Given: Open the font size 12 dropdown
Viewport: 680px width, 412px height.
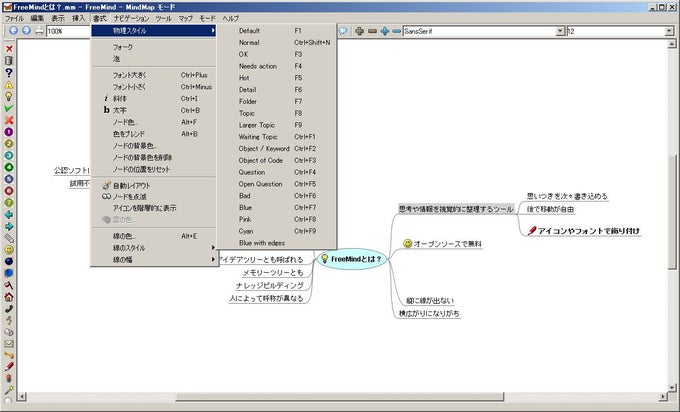Looking at the screenshot, I should [669, 31].
